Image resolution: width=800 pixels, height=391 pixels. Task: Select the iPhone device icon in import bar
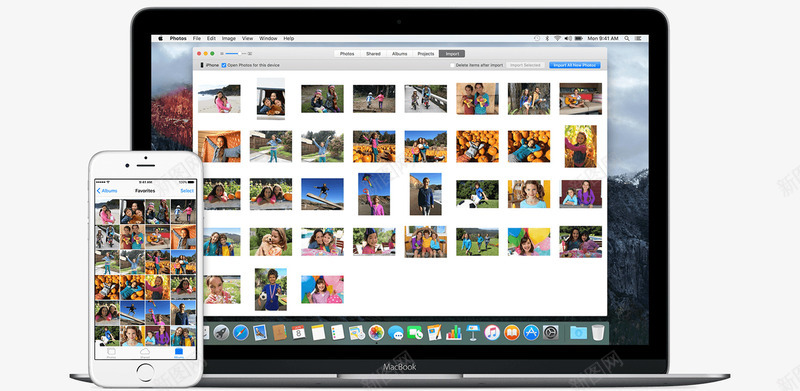pyautogui.click(x=202, y=65)
